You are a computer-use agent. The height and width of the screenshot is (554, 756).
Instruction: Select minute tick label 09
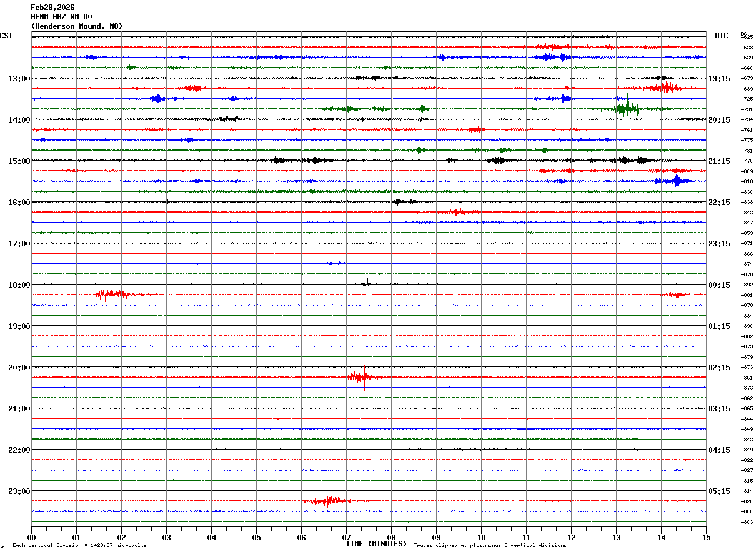[436, 538]
